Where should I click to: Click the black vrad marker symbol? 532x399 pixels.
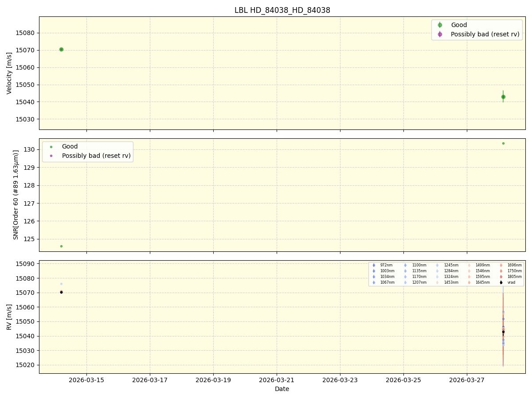pos(501,282)
